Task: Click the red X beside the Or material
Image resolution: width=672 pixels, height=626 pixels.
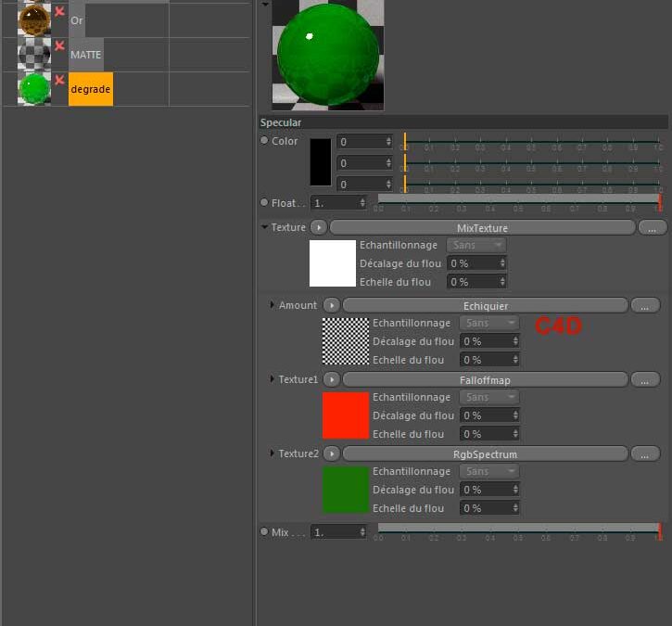Action: pos(59,12)
